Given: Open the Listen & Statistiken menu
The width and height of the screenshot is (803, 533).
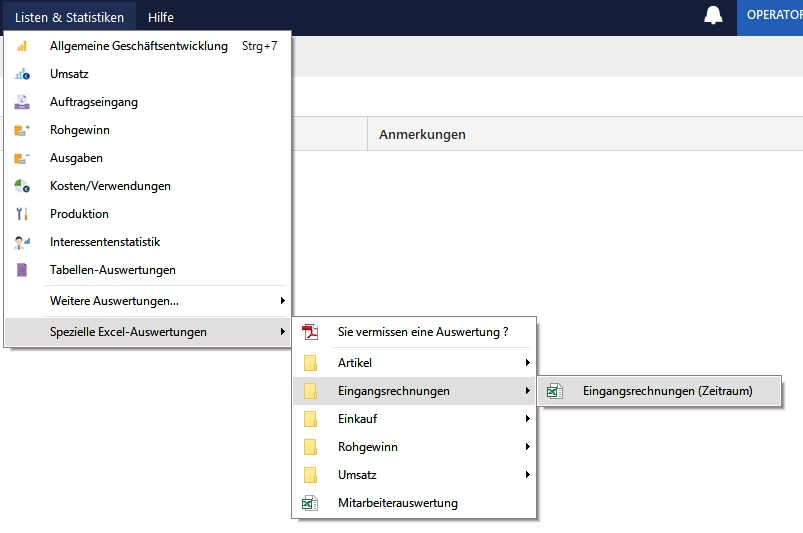Looking at the screenshot, I should tap(70, 17).
